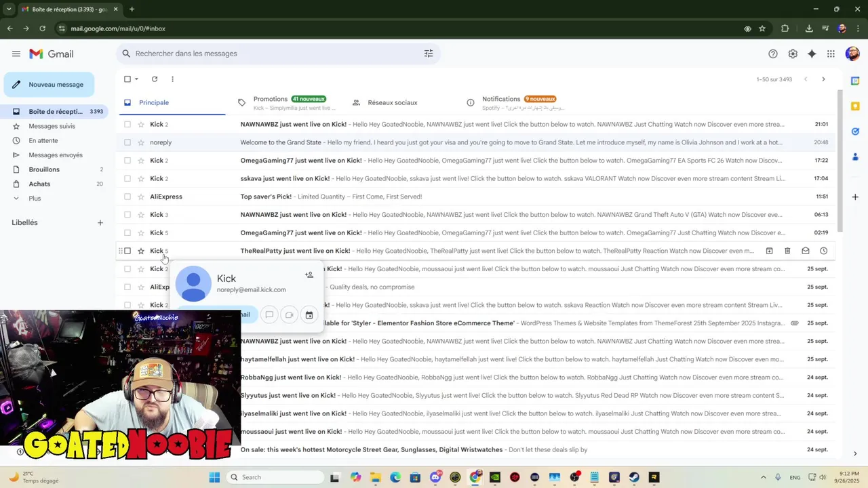Open the Windows Start menu
Screen dimensions: 868x488
[x=214, y=477]
